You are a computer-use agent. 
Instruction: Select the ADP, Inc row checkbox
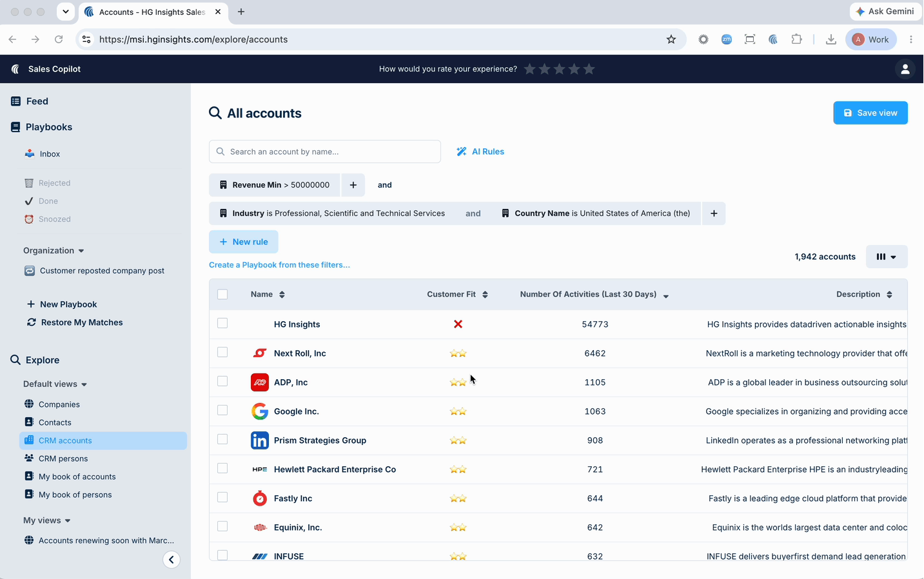pos(222,381)
